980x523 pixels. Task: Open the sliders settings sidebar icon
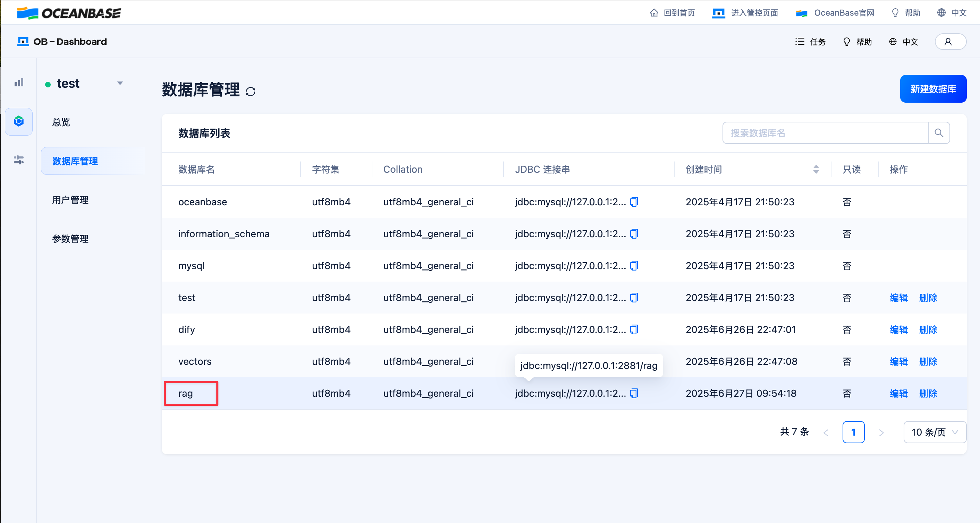[x=19, y=160]
